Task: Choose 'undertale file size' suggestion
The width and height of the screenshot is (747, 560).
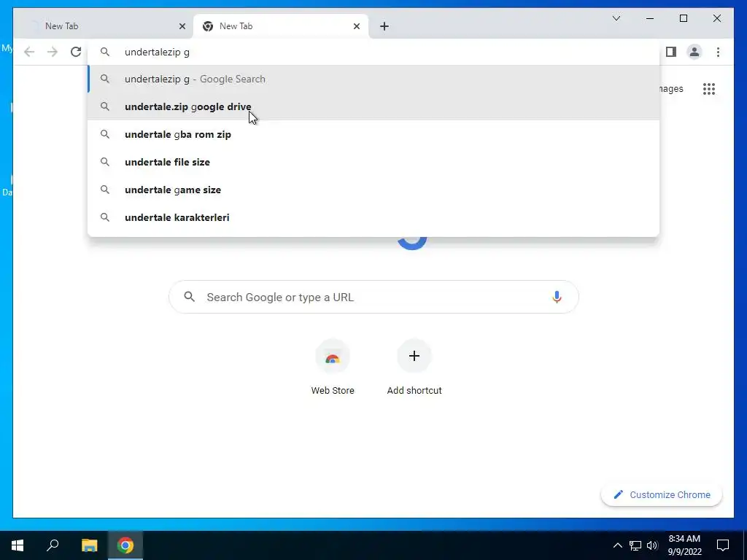Action: pyautogui.click(x=374, y=162)
